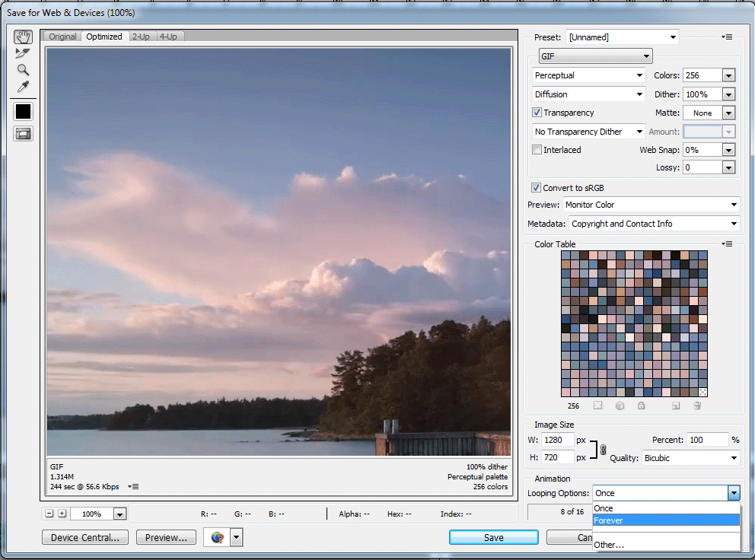This screenshot has height=560, width=755.
Task: Choose Forever from looping options list
Action: (x=666, y=520)
